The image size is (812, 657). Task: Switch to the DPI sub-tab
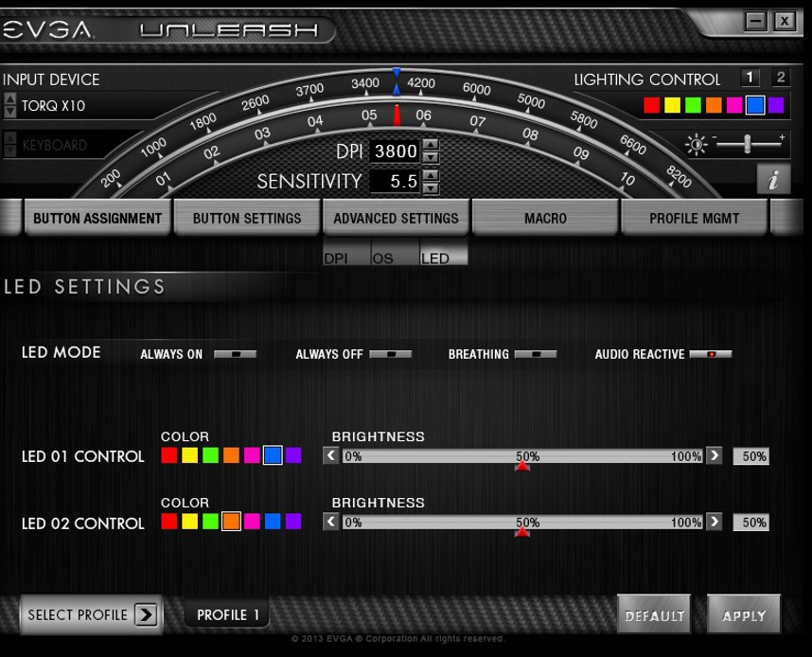point(347,254)
